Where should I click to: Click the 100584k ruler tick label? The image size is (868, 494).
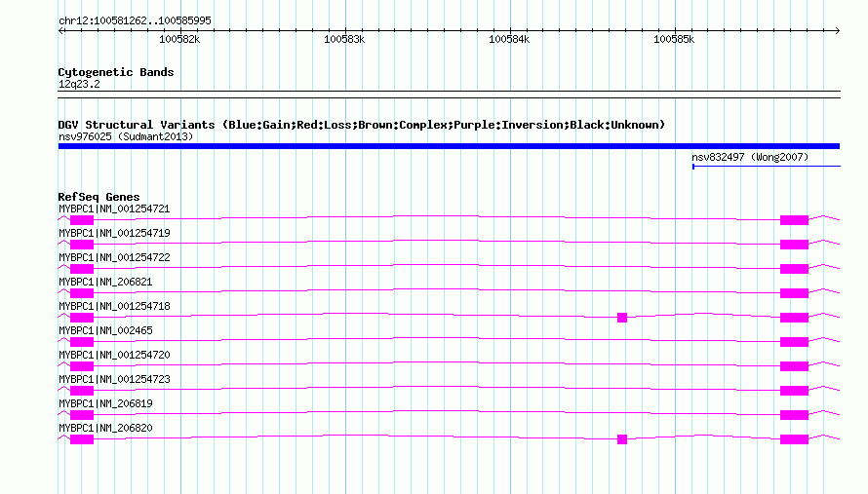pyautogui.click(x=509, y=39)
